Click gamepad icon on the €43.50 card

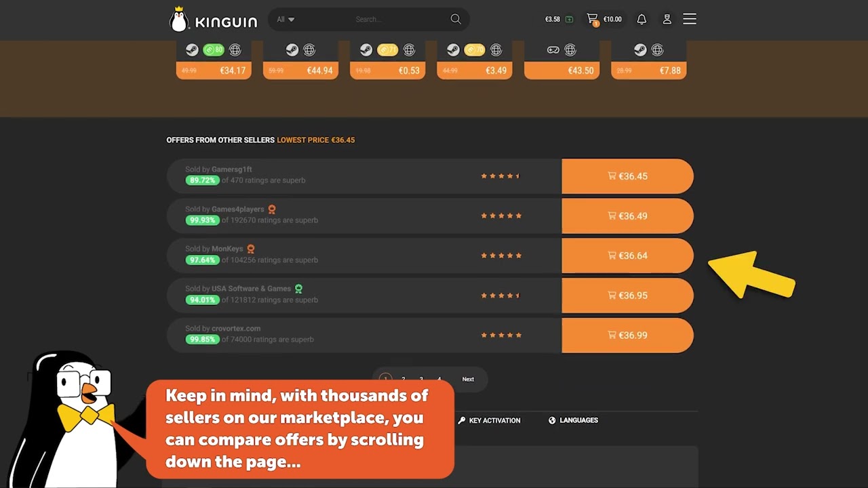(x=553, y=49)
